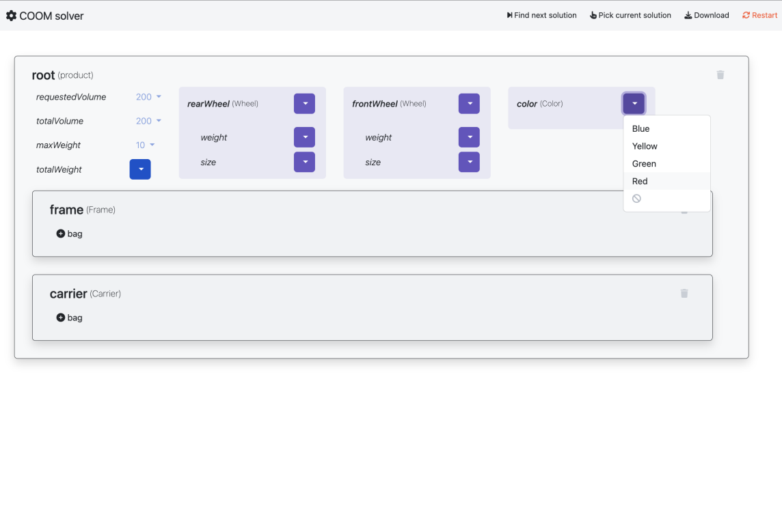Click the plus icon to add frame bag

(61, 234)
